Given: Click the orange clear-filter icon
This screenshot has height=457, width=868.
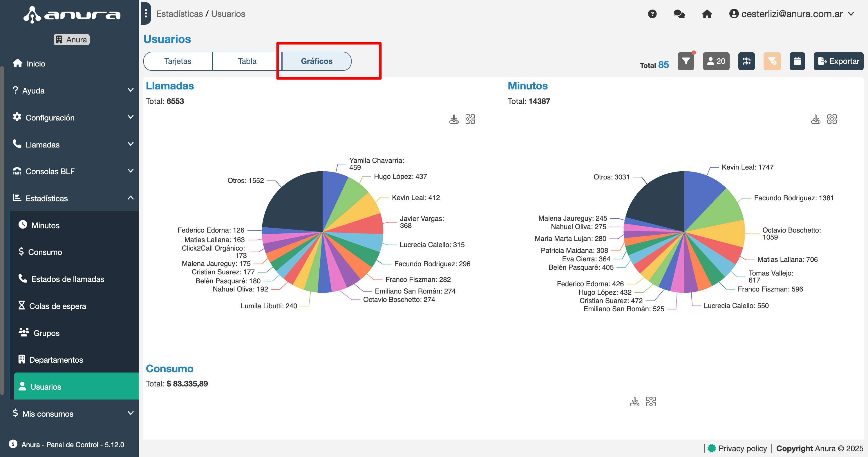Looking at the screenshot, I should pyautogui.click(x=772, y=61).
